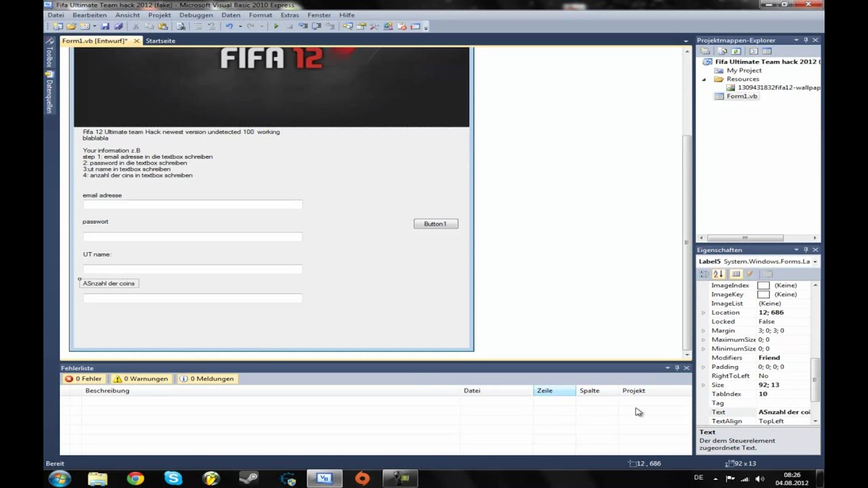Select Alphabetical sort icon in Eigenschaften

coord(718,274)
